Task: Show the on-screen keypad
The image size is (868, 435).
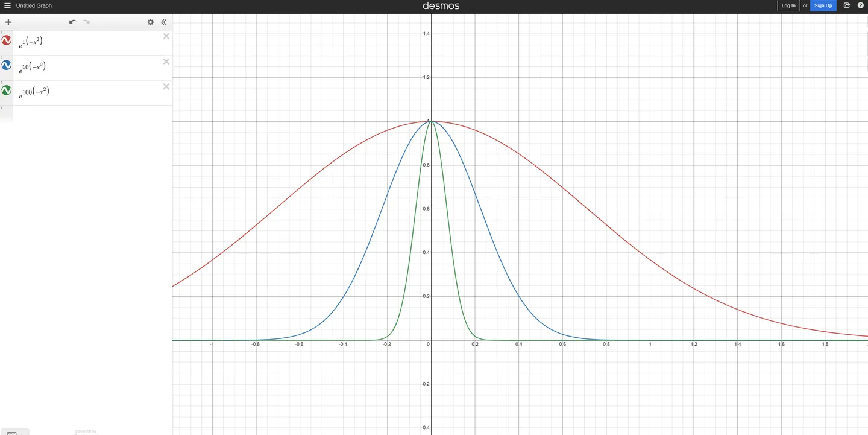Action: pyautogui.click(x=14, y=432)
